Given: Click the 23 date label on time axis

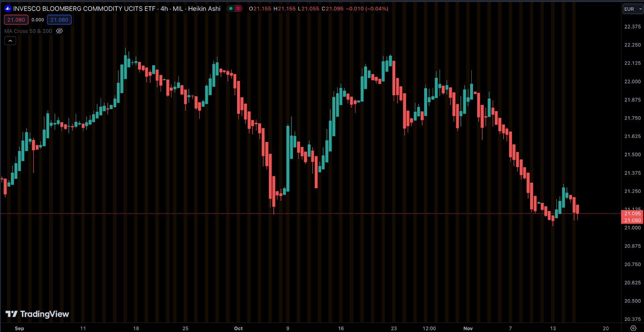Looking at the screenshot, I should [394, 328].
